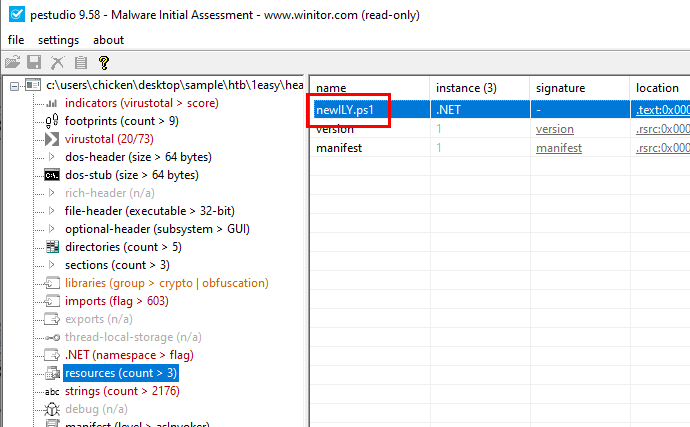Screen dimensions: 690x427
Task: Select virustotal (20/73) tree item
Action: [109, 139]
